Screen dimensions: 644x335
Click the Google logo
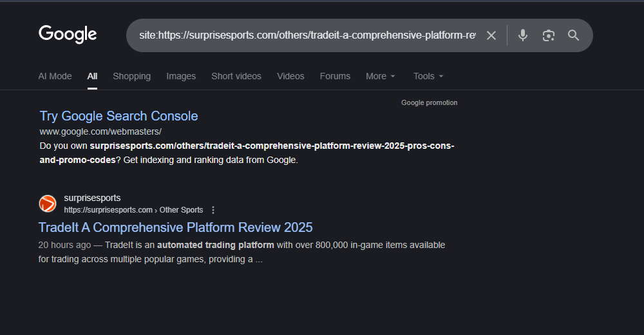(68, 34)
